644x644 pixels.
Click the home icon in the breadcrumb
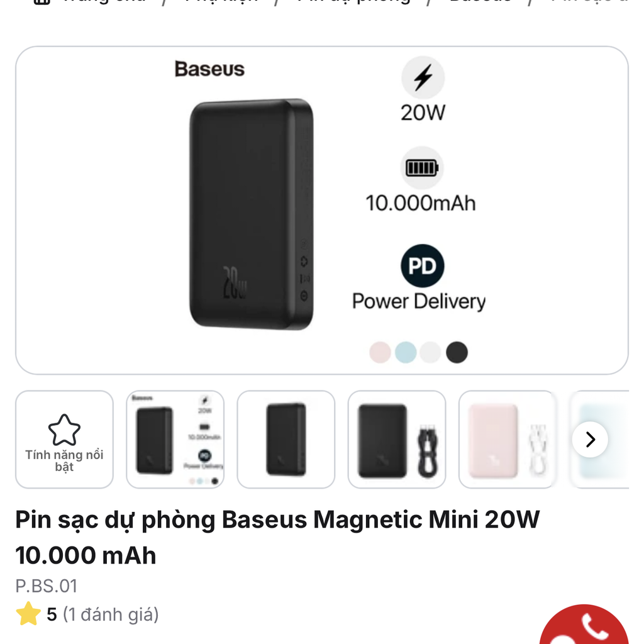click(42, 2)
